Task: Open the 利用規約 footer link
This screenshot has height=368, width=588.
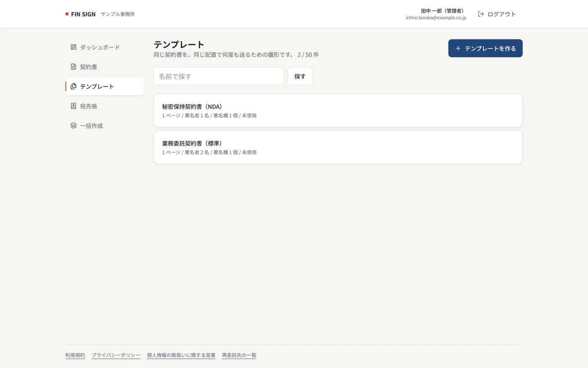Action: (75, 355)
